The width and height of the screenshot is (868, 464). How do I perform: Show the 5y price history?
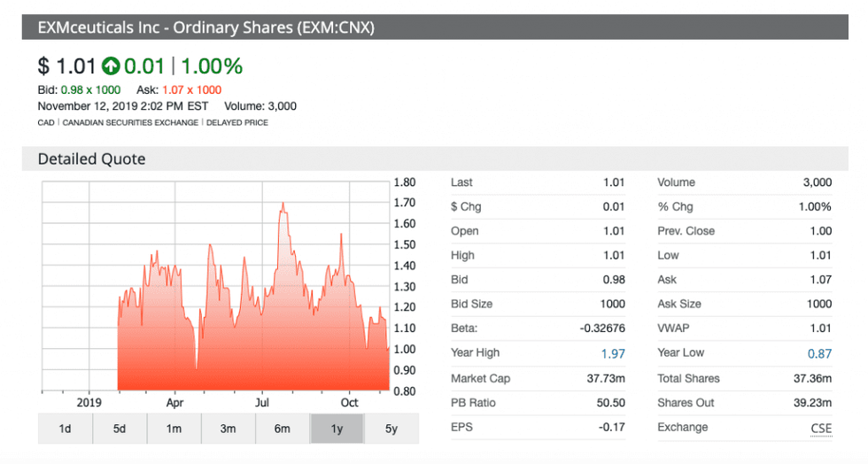tap(391, 429)
